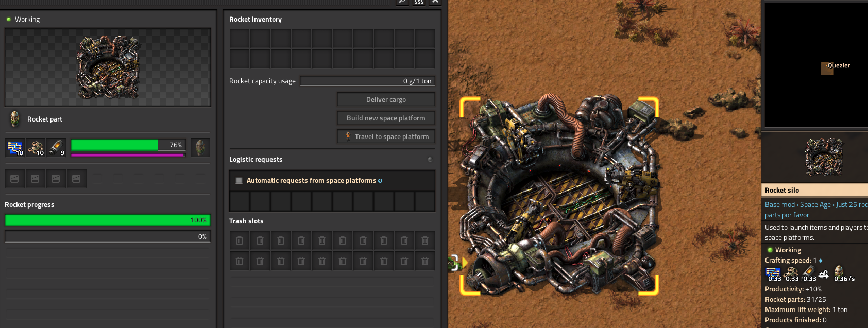Click Maximum lift weight: 1 ton text
This screenshot has height=328, width=868.
[x=806, y=309]
